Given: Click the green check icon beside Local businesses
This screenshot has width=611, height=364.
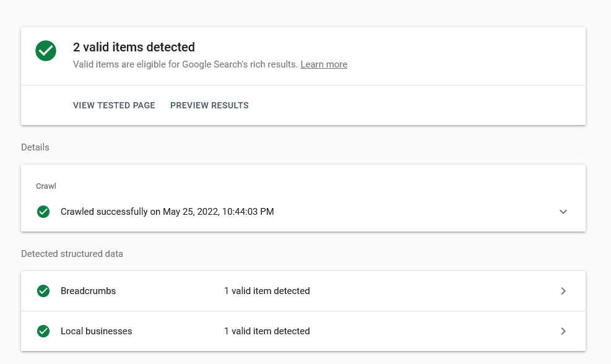Looking at the screenshot, I should tap(43, 331).
